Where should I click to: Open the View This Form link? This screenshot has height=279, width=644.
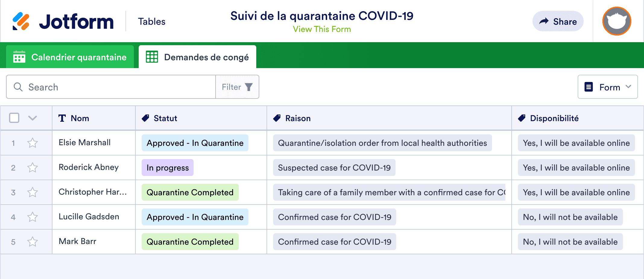322,29
